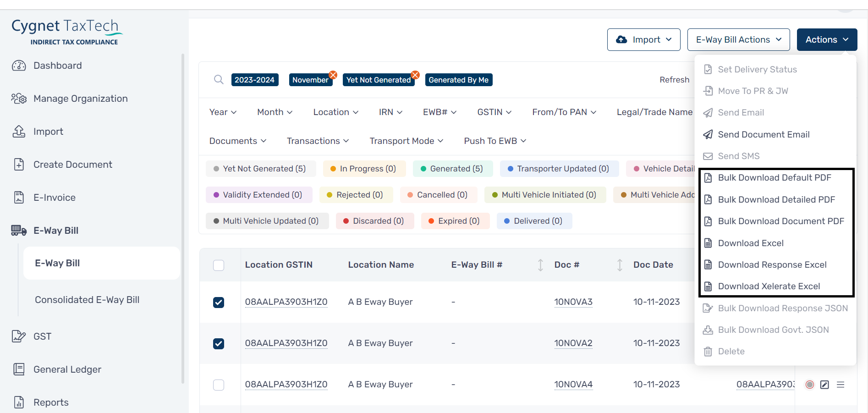Click the Reports chart file icon
The width and height of the screenshot is (868, 413).
[x=19, y=402]
